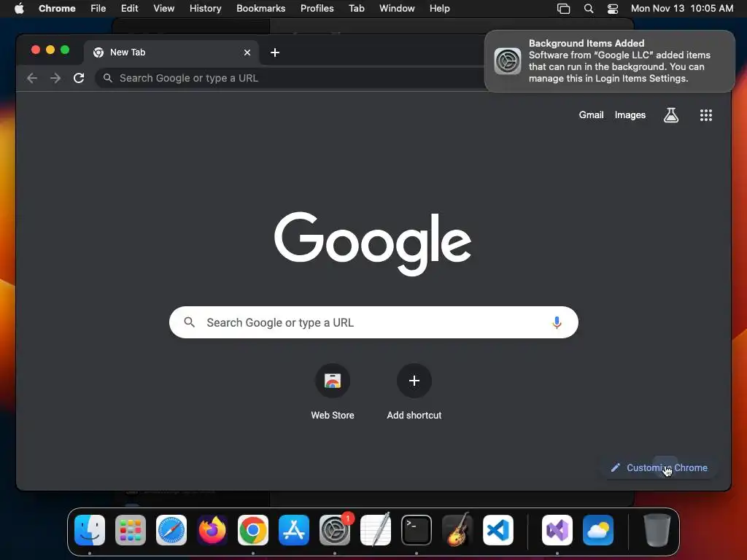This screenshot has height=560, width=747.
Task: Open the Chrome menu in menu bar
Action: click(57, 9)
